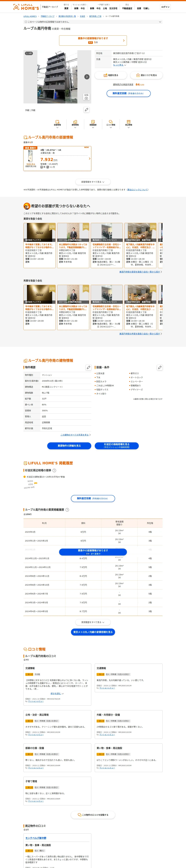Click the LIFULL HOME'S logo
The width and height of the screenshot is (186, 868).
pos(26,7)
